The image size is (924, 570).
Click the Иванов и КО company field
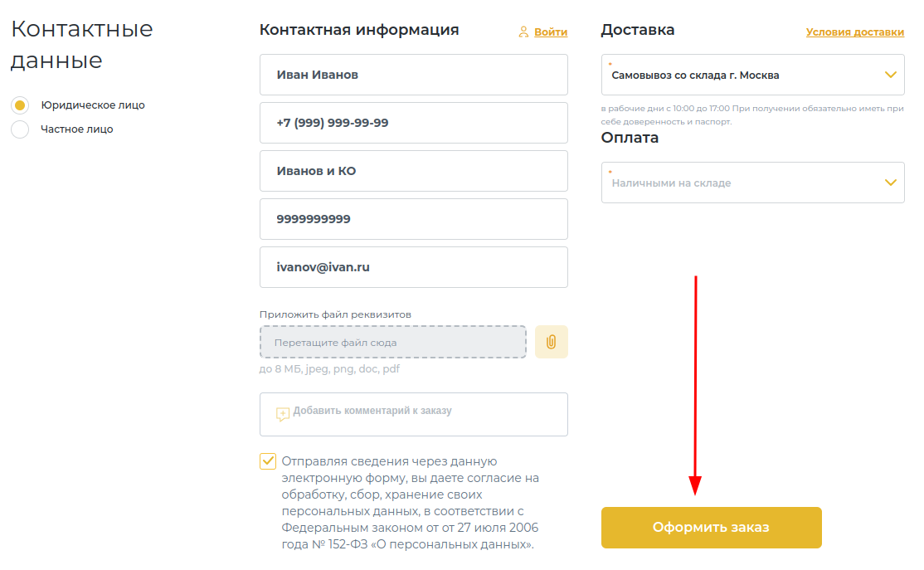coord(413,171)
